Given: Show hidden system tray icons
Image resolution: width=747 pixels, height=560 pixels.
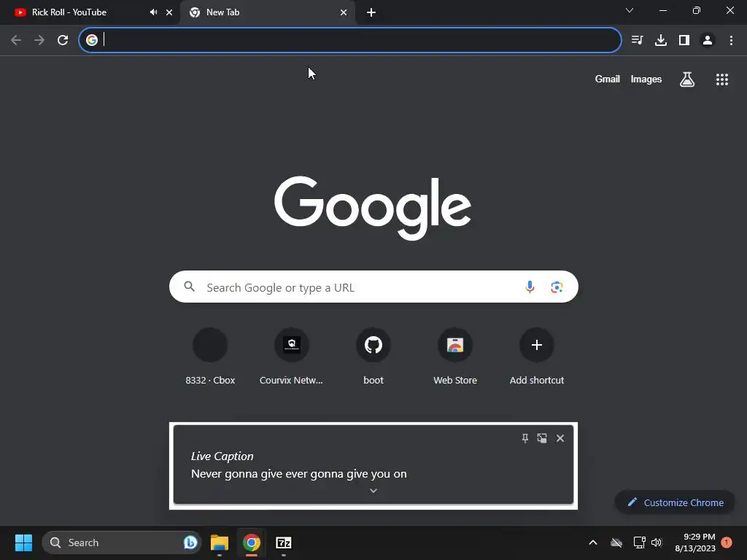Looking at the screenshot, I should pos(593,542).
